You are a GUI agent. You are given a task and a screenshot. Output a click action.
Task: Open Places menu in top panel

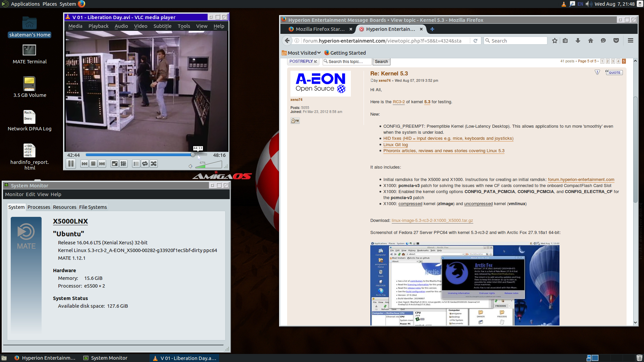[50, 4]
